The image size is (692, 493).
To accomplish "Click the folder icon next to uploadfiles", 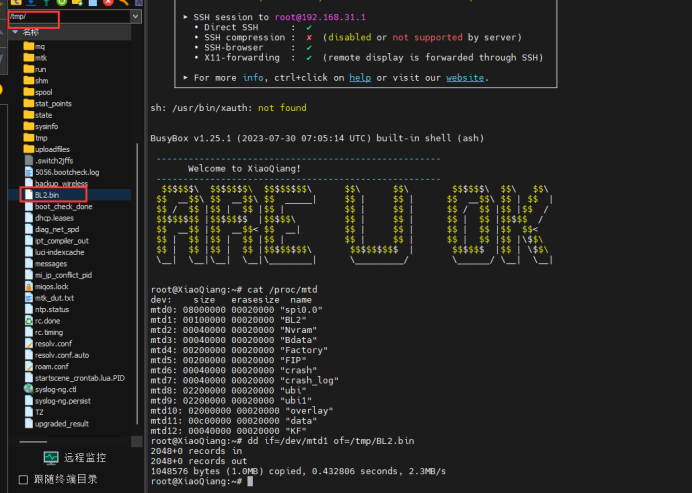I will click(27, 149).
